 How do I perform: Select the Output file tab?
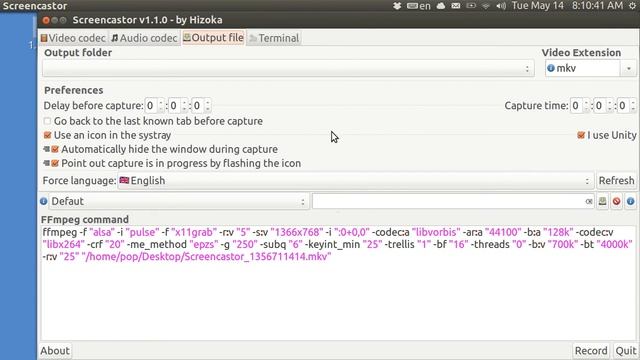213,38
